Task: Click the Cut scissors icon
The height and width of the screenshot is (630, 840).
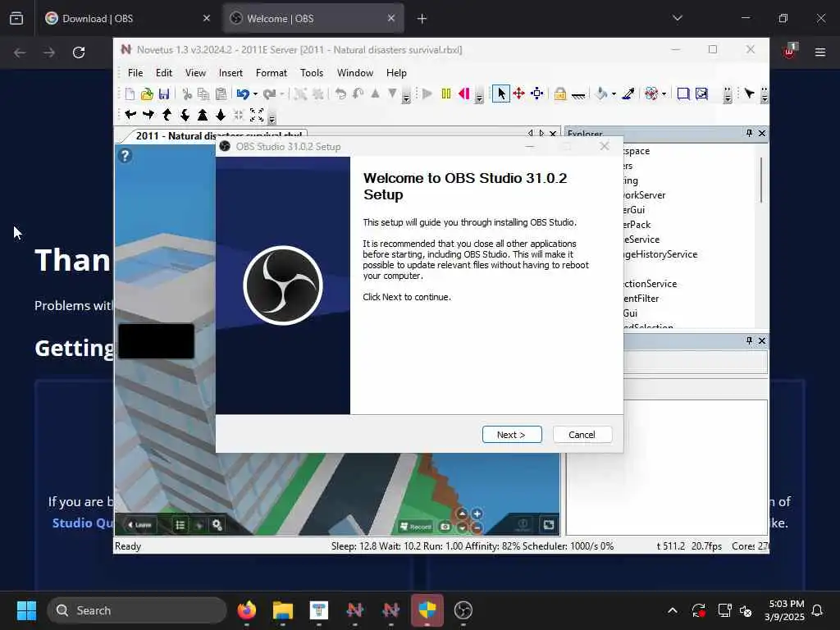Action: tap(187, 94)
